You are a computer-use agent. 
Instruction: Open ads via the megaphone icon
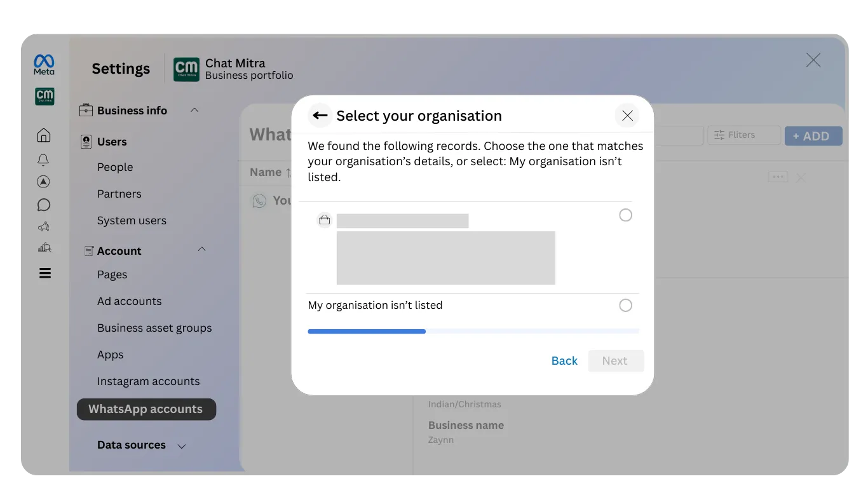point(43,226)
